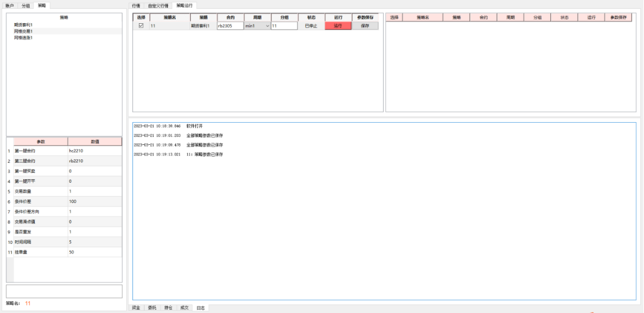The image size is (644, 313).
Task: Open the 成交 bottom tab
Action: click(184, 307)
